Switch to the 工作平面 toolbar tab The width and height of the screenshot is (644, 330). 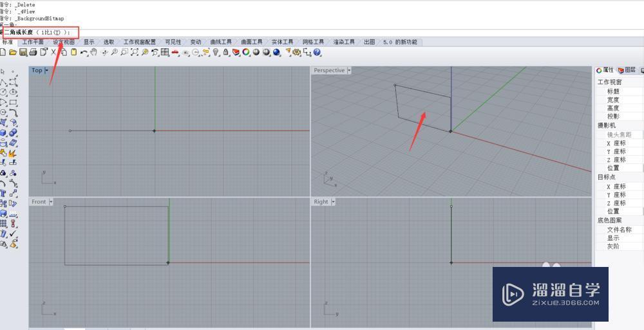coord(33,42)
